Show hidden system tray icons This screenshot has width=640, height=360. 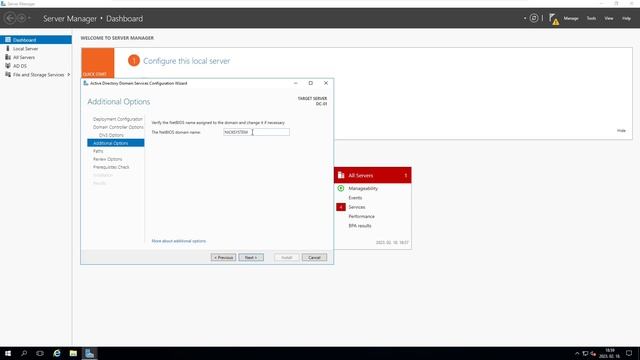click(577, 353)
